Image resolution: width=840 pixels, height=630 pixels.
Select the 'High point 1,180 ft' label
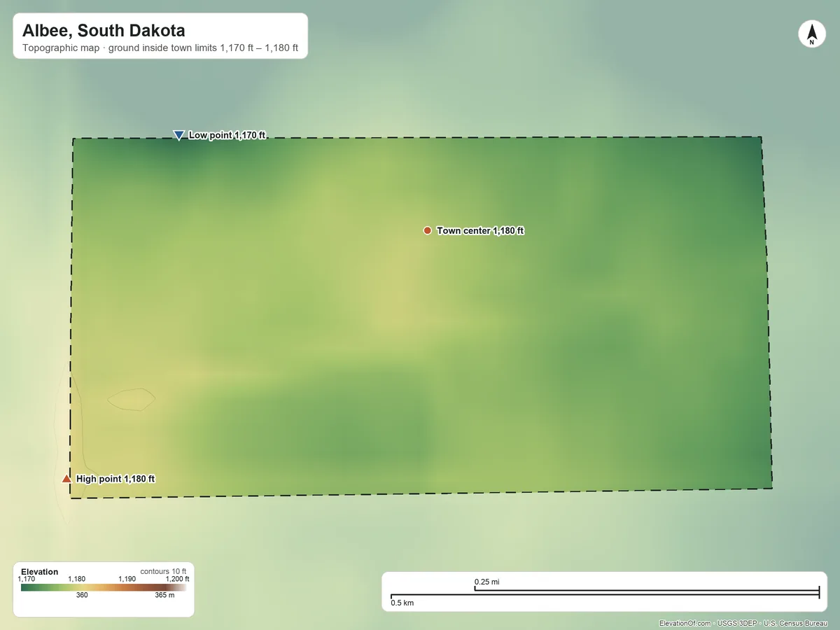tap(115, 479)
